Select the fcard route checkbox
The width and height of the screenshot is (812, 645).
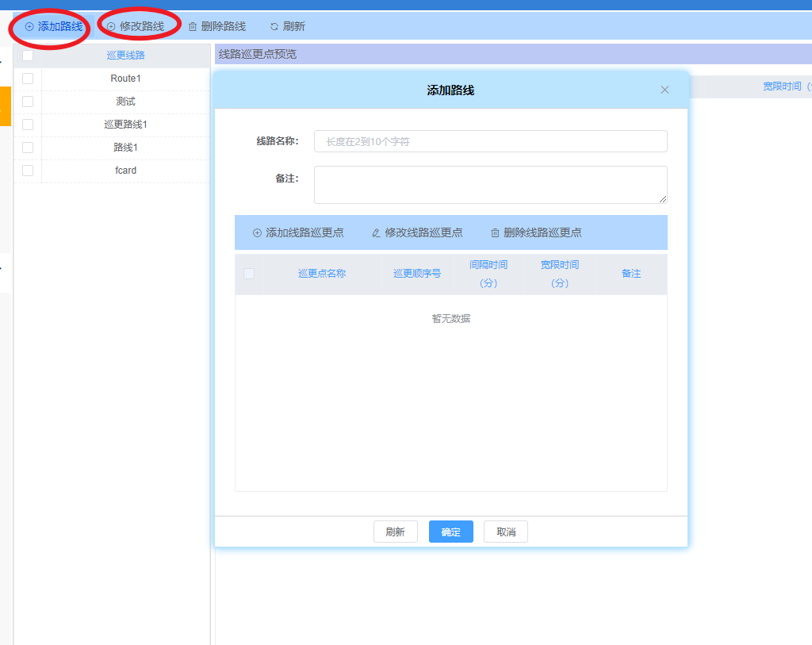28,171
